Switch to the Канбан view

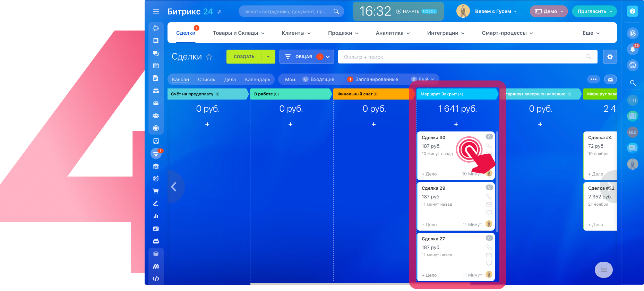tap(180, 79)
